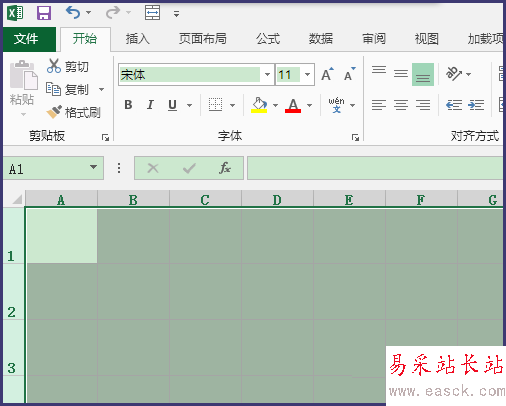The width and height of the screenshot is (506, 406).
Task: Toggle the highlighted Bottom Align button
Action: tap(423, 74)
